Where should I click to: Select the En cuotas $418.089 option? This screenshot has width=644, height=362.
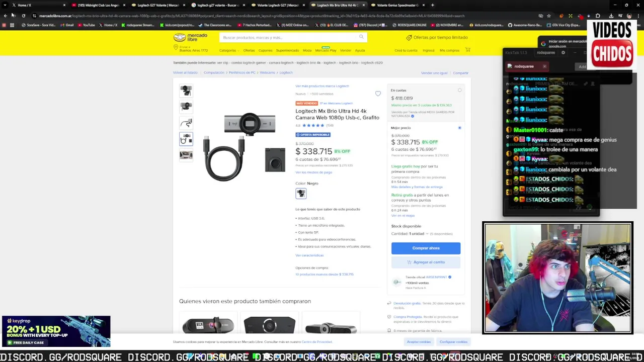[459, 90]
